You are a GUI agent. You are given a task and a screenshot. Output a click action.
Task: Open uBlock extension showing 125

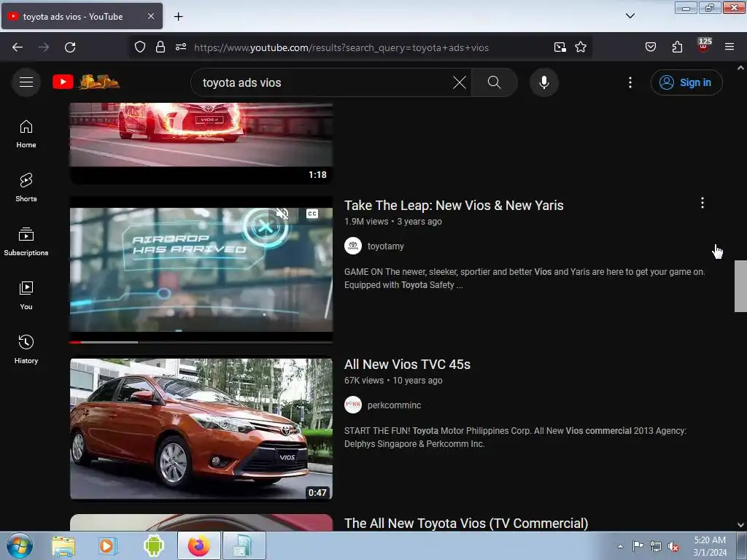703,44
